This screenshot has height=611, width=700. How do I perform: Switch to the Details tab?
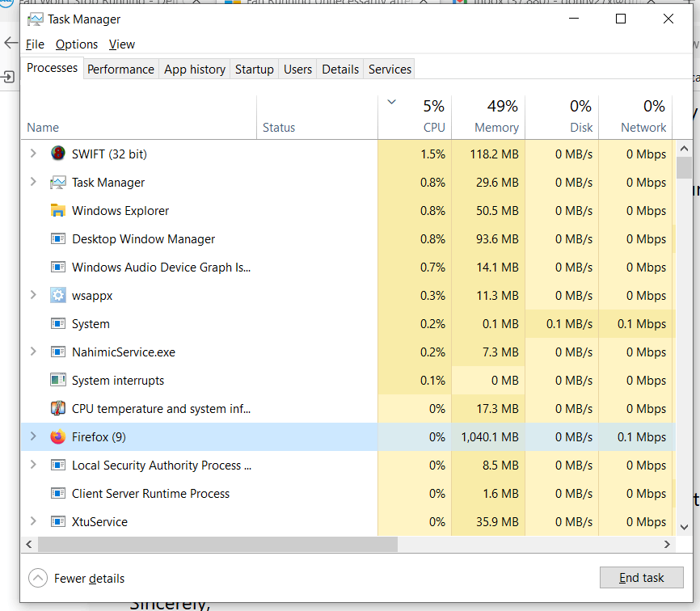[340, 70]
